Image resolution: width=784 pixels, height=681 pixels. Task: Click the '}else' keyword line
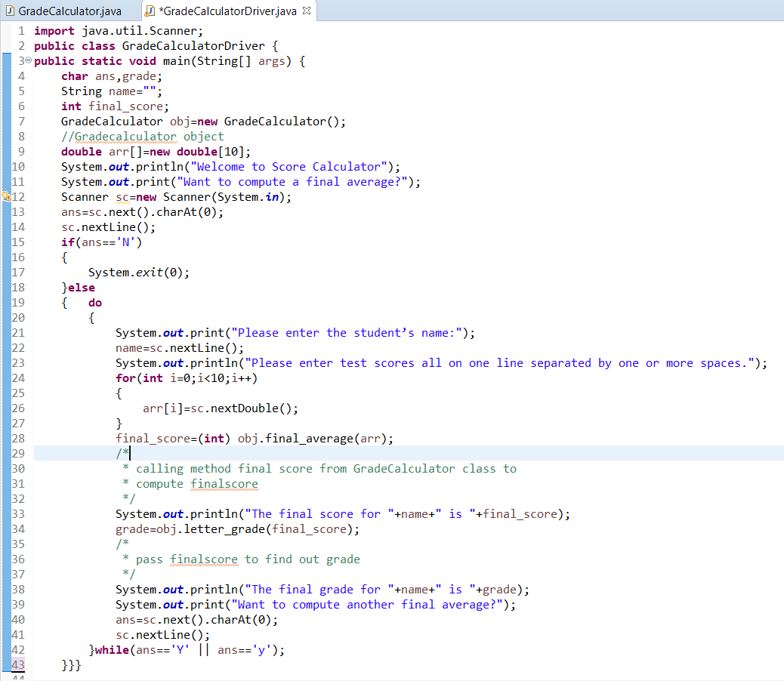click(78, 288)
